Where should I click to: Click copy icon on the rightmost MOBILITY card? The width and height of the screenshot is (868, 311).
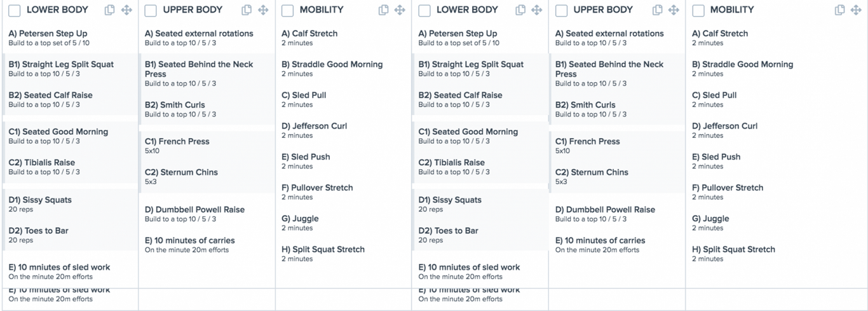click(x=839, y=10)
